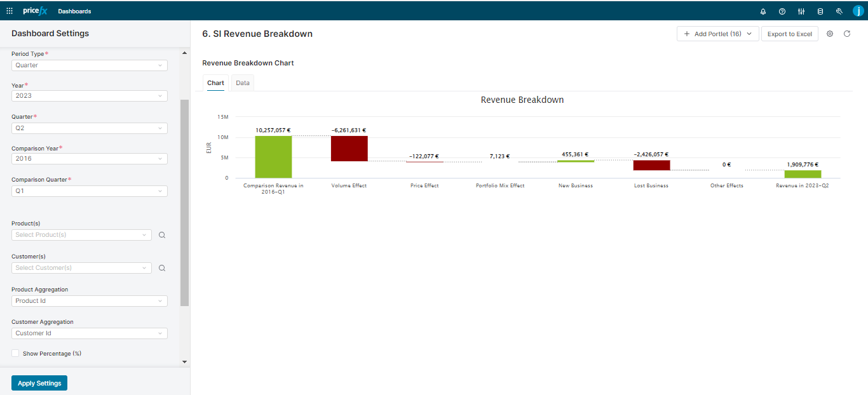
Task: Open the app launcher grid icon
Action: [x=9, y=10]
